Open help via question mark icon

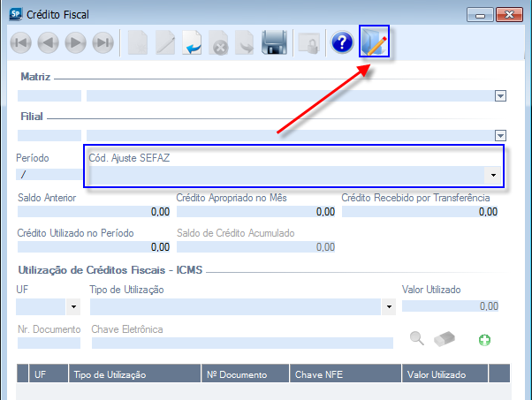(x=342, y=42)
